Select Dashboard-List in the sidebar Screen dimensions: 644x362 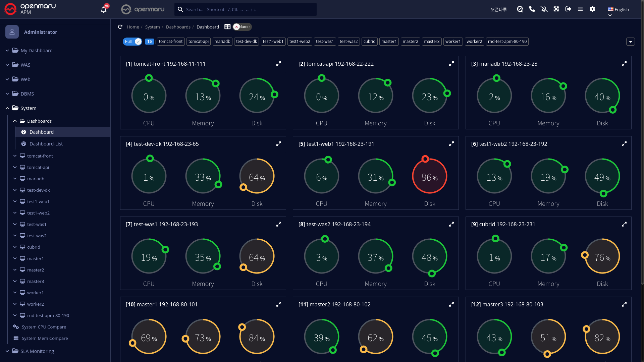point(46,144)
